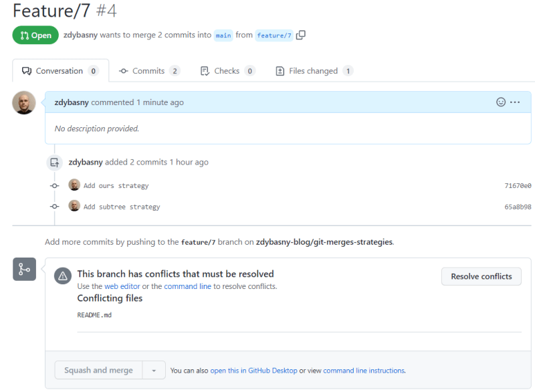Open the merge method dropdown arrow
Viewport: 535px width, 392px height.
tap(154, 370)
